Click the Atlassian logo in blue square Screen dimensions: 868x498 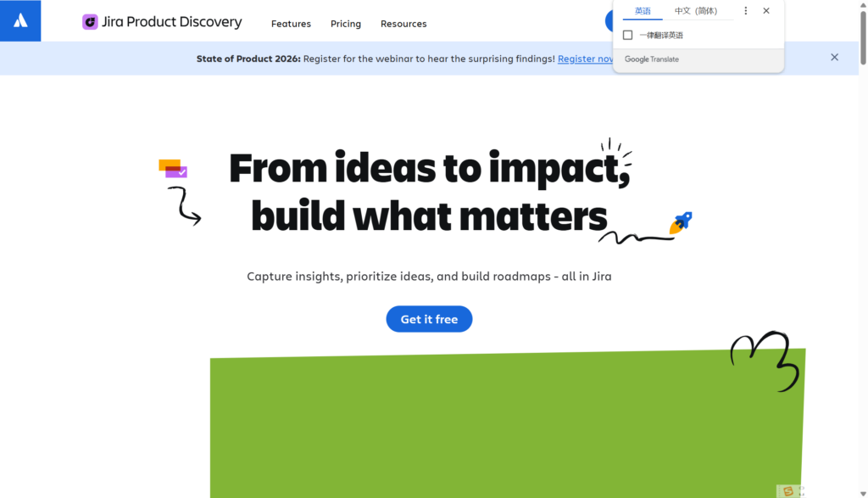(x=20, y=20)
